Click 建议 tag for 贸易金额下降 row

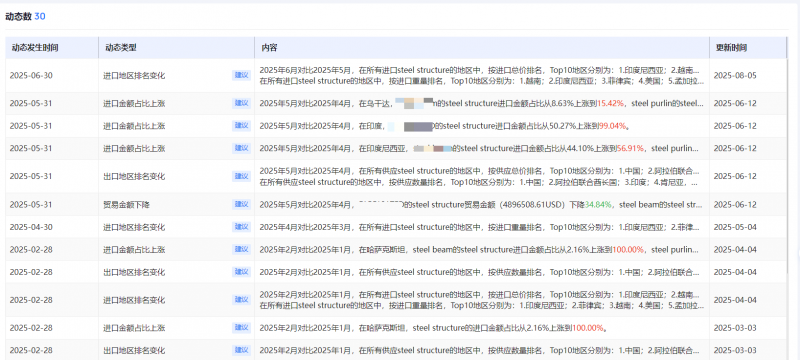tap(241, 204)
